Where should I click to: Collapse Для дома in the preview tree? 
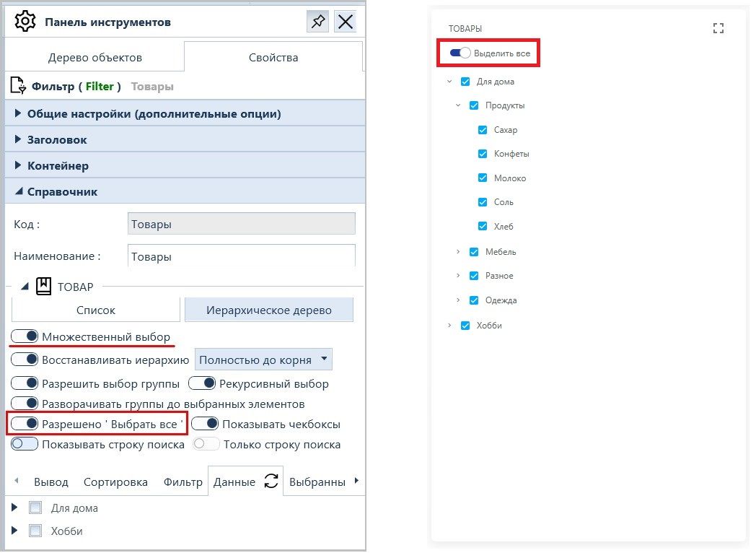click(449, 82)
